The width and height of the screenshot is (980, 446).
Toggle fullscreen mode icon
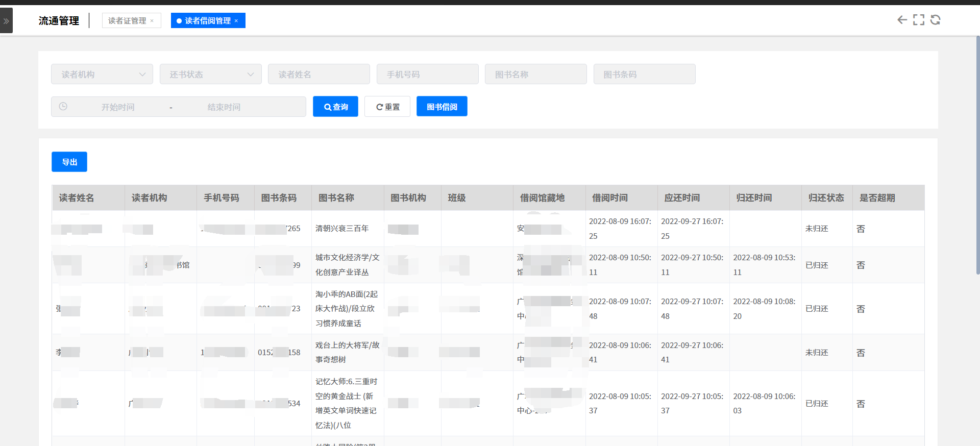919,20
